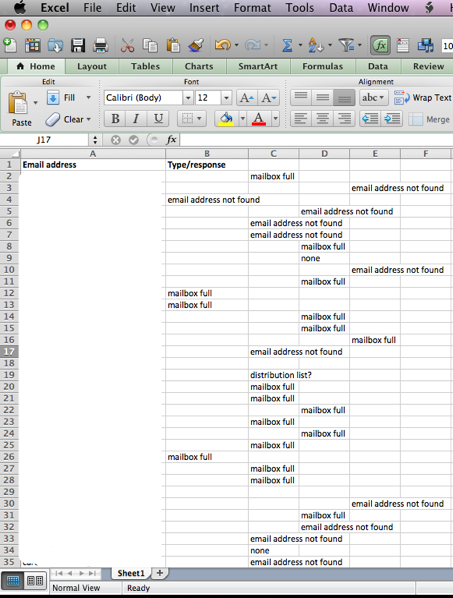Paste from toolbar clipboard icon

click(173, 46)
